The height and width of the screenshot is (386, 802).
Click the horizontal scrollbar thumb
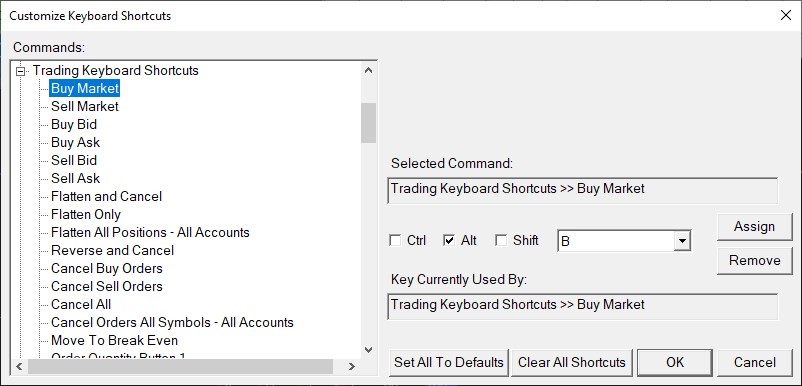tap(181, 366)
